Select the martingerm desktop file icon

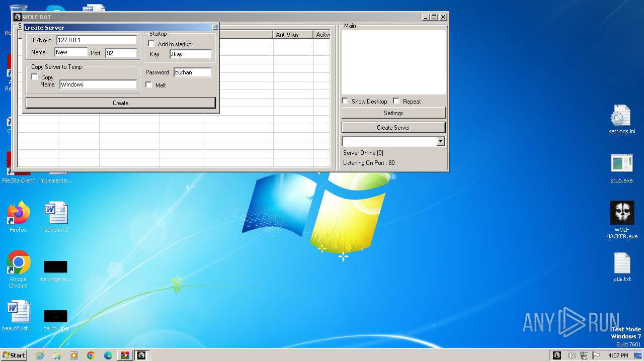pyautogui.click(x=55, y=270)
